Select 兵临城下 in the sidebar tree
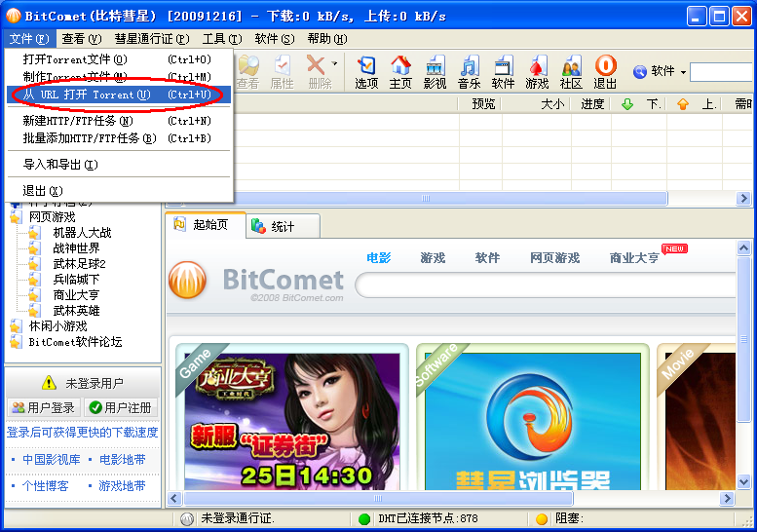Viewport: 757px width, 532px height. [76, 279]
